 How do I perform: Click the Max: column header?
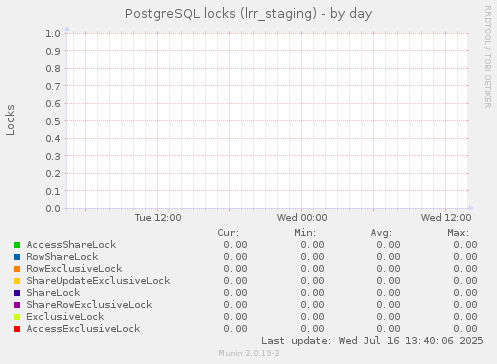click(458, 233)
